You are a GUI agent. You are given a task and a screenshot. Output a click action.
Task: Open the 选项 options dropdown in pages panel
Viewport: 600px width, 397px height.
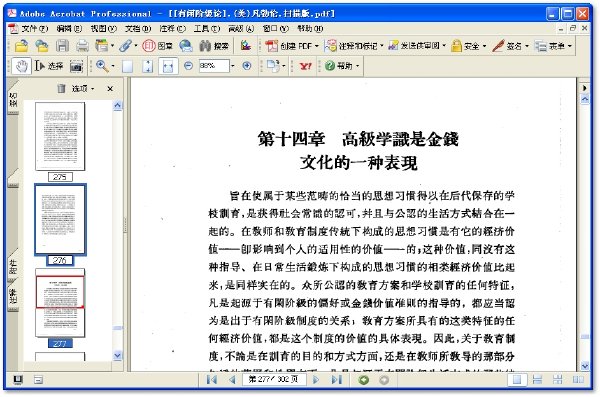tap(83, 88)
